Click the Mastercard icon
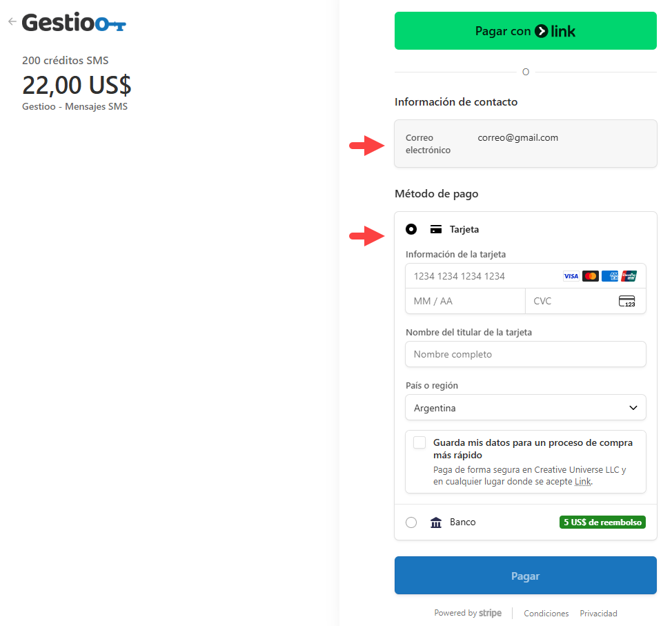This screenshot has width=672, height=626. [x=590, y=276]
